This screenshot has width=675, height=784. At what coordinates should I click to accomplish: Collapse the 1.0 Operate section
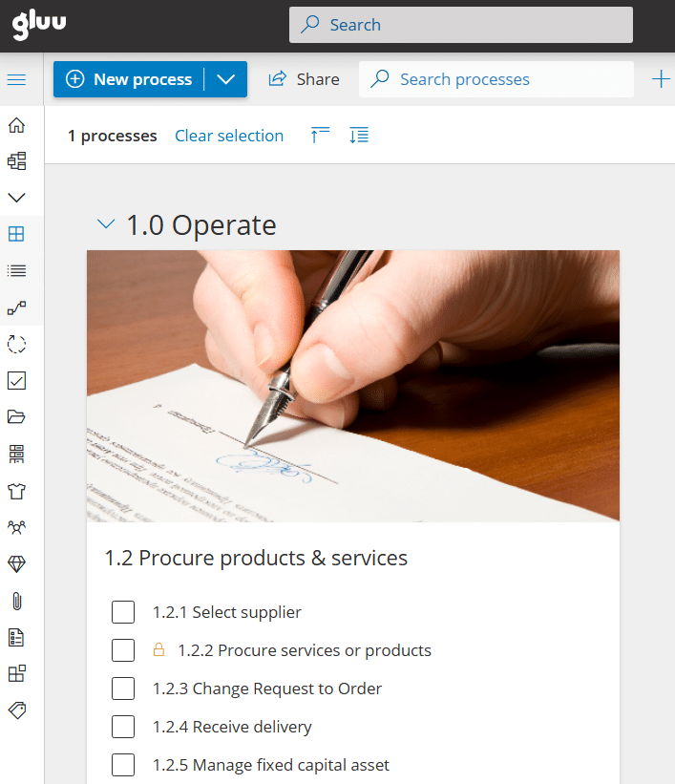tap(106, 224)
